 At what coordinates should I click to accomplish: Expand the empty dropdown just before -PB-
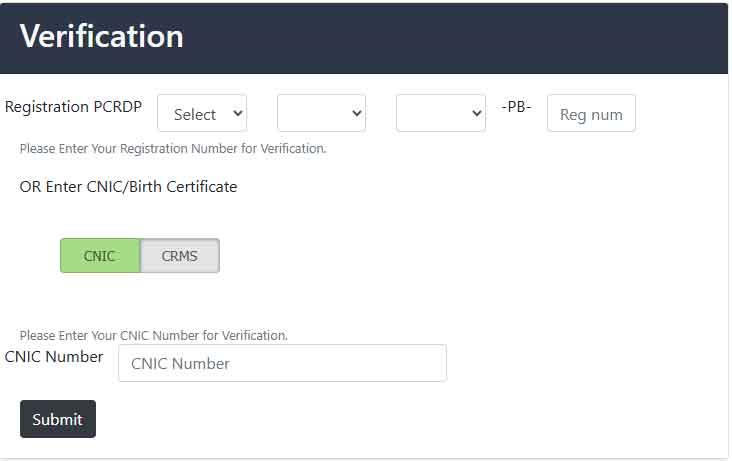[x=440, y=113]
